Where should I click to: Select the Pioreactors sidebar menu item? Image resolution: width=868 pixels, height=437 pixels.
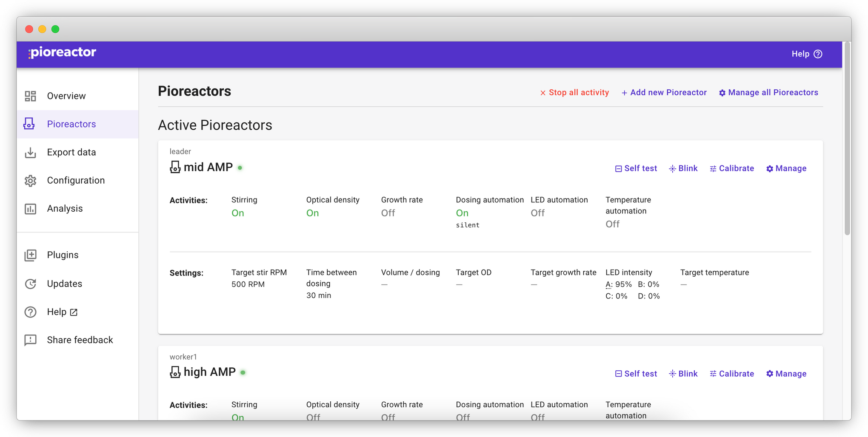pyautogui.click(x=78, y=124)
